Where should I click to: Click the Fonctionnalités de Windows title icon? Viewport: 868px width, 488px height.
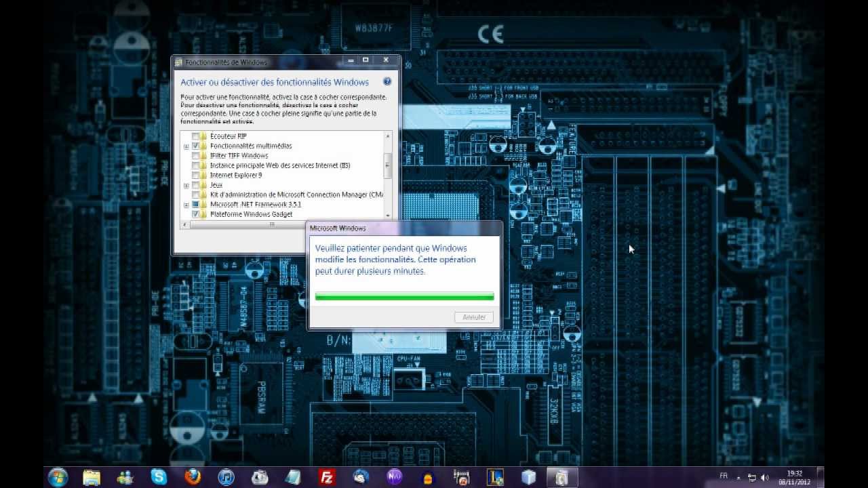179,62
